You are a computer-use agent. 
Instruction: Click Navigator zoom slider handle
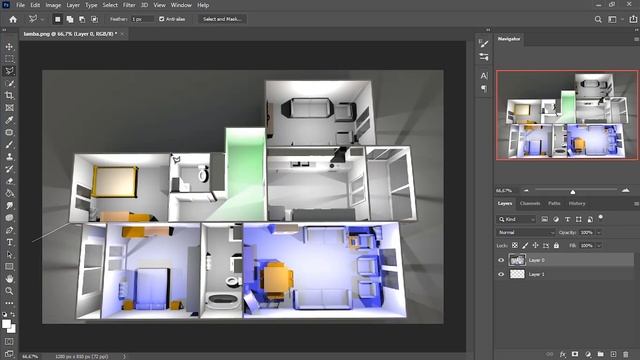[573, 191]
